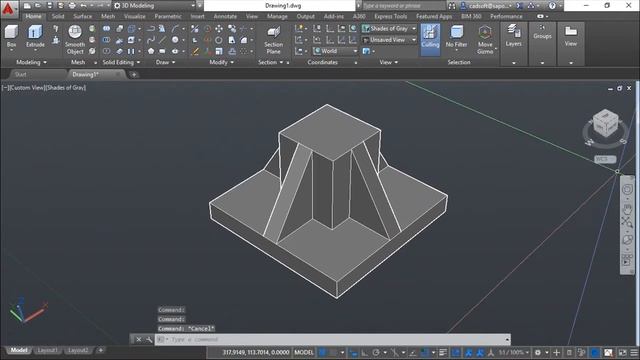Add a new layout with plus button
The image size is (640, 360).
click(100, 350)
